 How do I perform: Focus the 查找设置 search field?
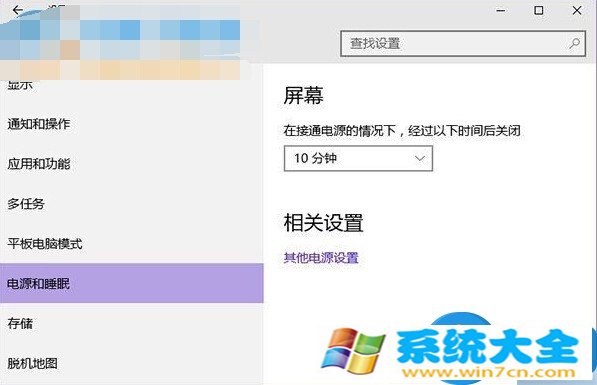pyautogui.click(x=463, y=43)
